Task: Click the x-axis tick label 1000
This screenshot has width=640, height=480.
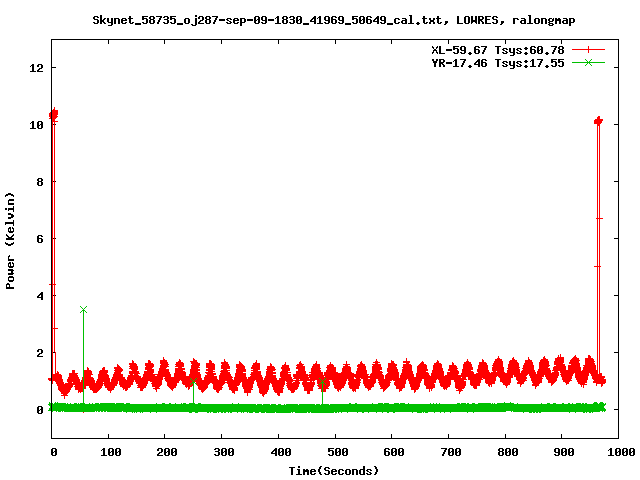Action: point(621,452)
